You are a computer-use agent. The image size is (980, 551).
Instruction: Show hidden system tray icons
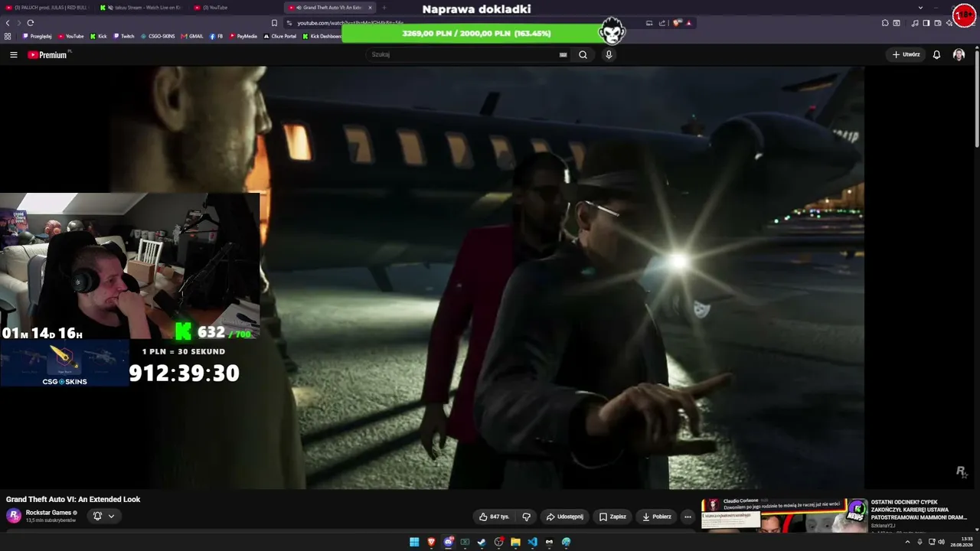907,542
